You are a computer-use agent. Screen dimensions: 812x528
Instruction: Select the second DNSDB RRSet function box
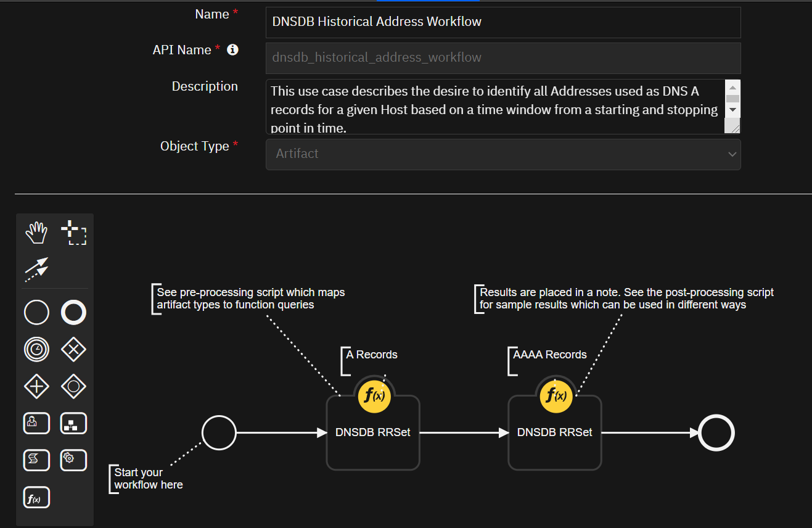point(555,433)
